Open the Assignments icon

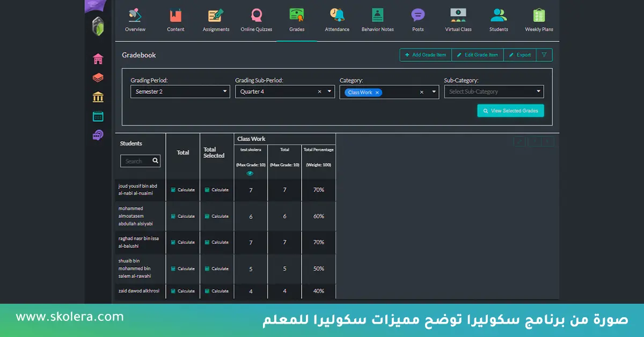click(x=216, y=15)
